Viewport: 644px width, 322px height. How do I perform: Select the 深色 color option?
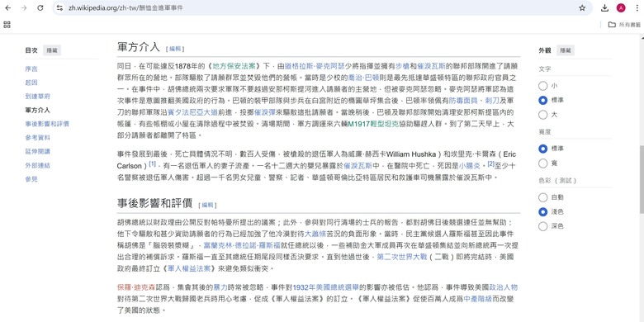543,226
